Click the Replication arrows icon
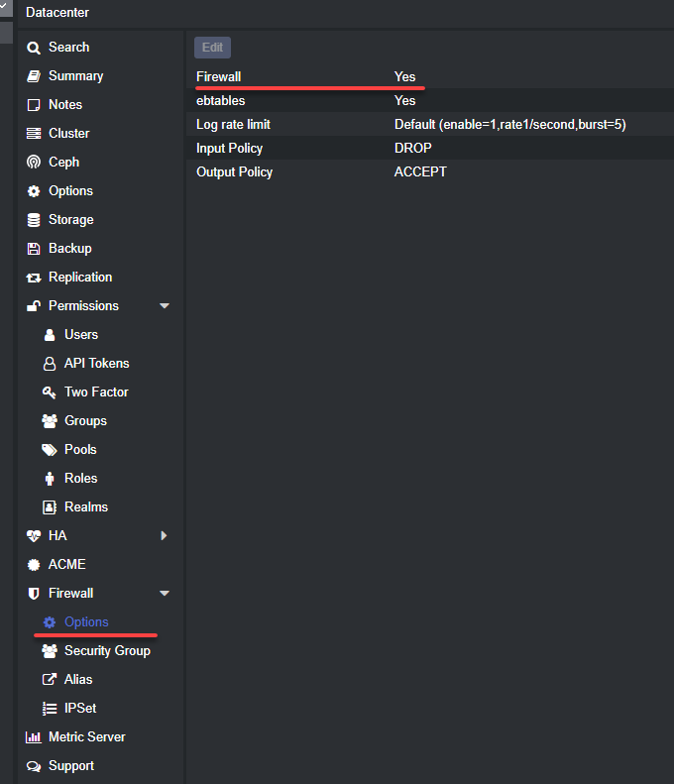The image size is (674, 784). (x=34, y=277)
